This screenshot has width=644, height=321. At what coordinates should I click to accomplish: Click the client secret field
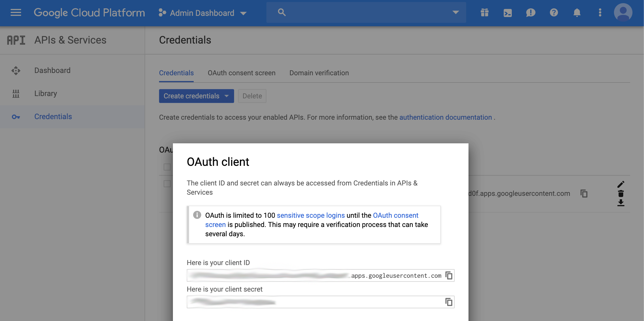320,302
